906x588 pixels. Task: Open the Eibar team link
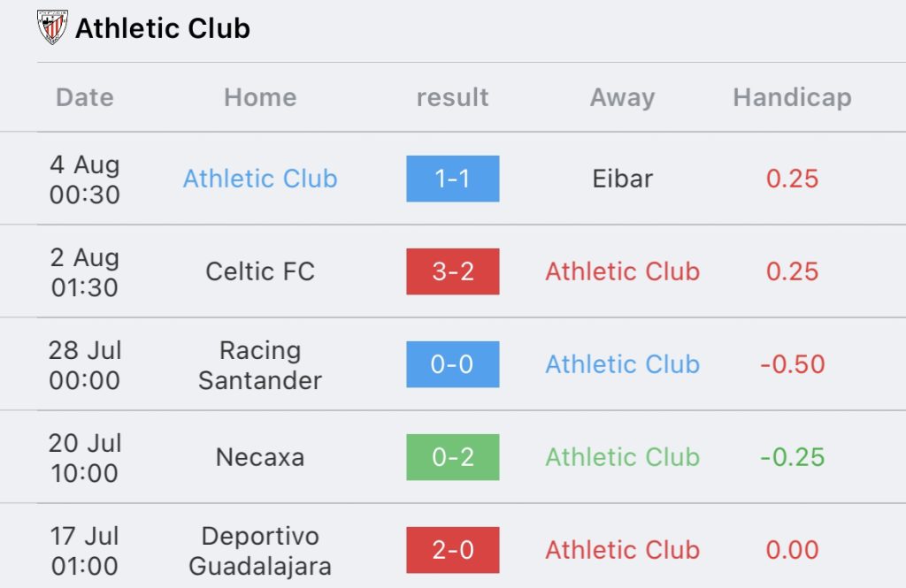tap(622, 179)
